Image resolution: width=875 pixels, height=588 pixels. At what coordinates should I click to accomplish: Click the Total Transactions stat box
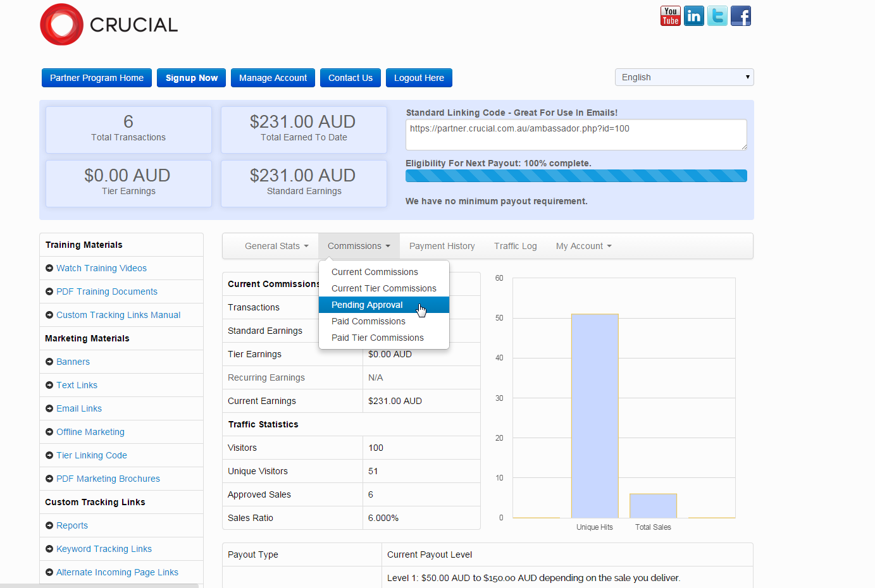[x=128, y=130]
